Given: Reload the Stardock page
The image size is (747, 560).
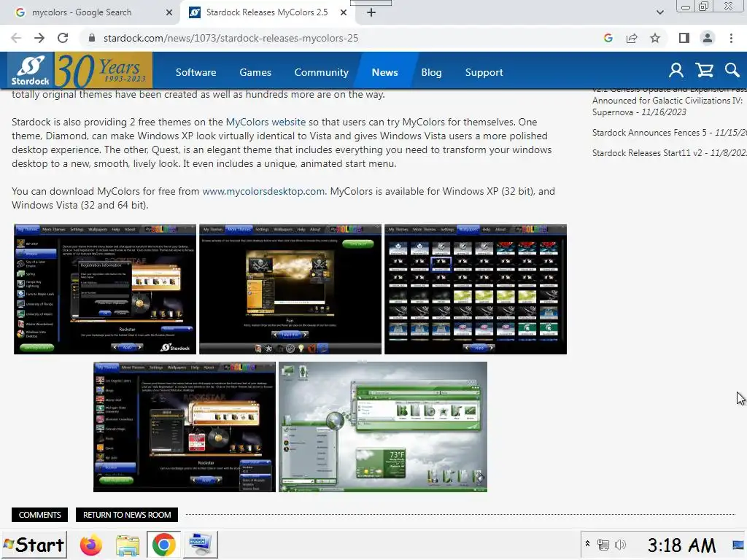Looking at the screenshot, I should 63,38.
